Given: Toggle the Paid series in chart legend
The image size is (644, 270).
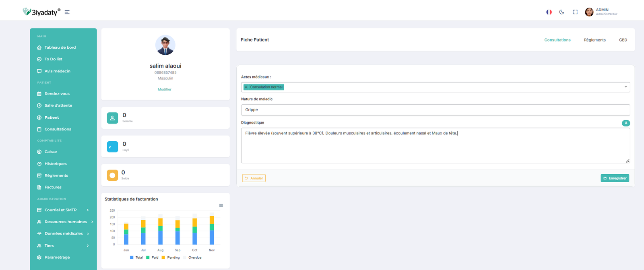Looking at the screenshot, I should [x=152, y=258].
